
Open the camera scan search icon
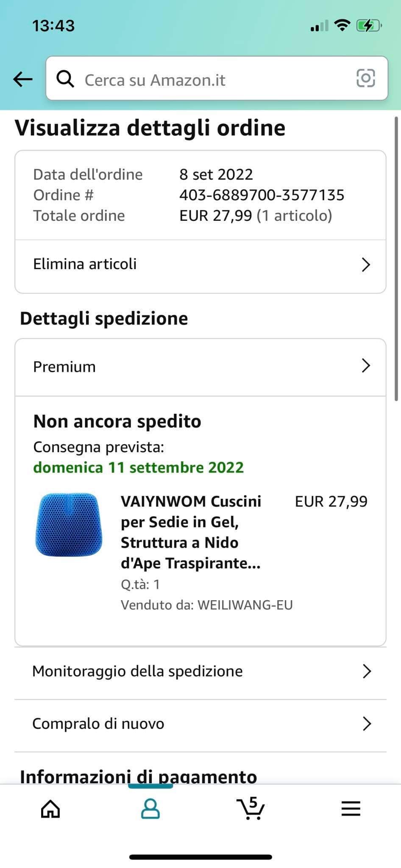(x=365, y=78)
